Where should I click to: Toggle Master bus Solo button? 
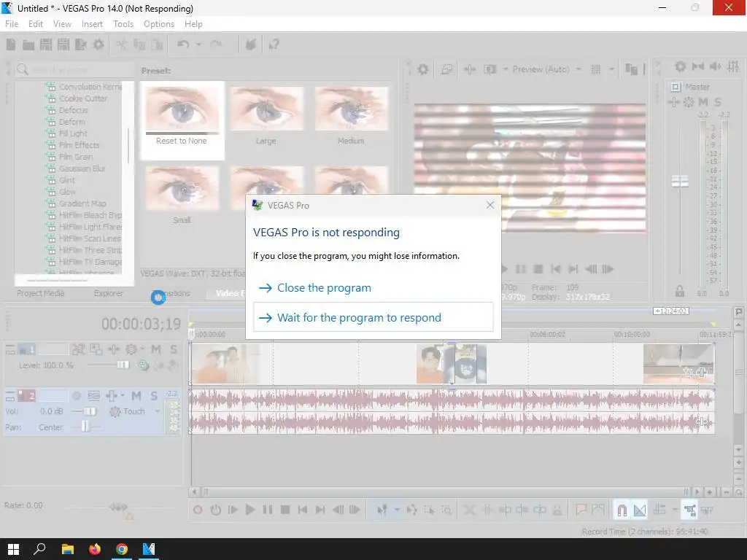718,102
